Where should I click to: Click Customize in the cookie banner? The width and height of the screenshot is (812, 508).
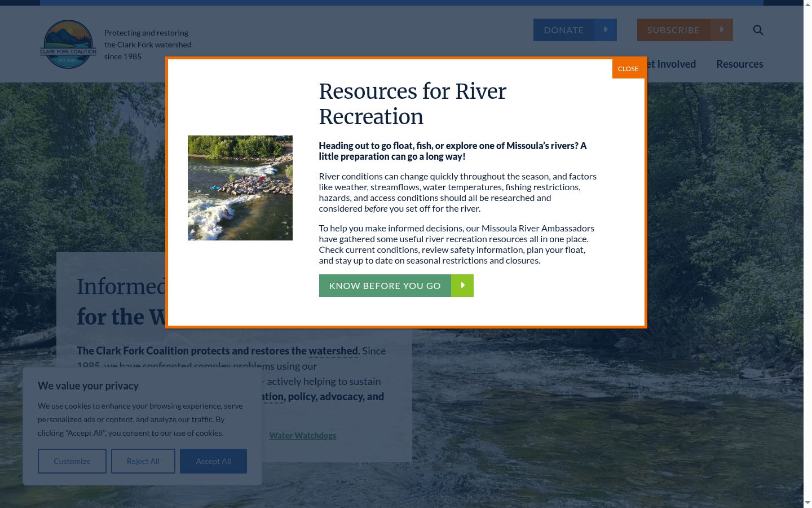point(72,461)
